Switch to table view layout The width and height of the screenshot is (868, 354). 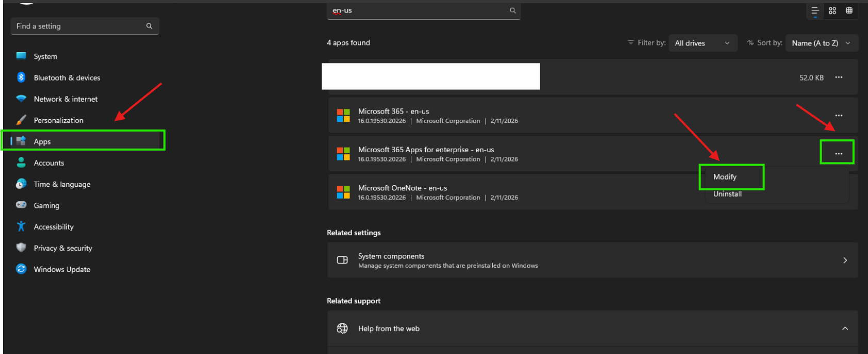tap(849, 10)
